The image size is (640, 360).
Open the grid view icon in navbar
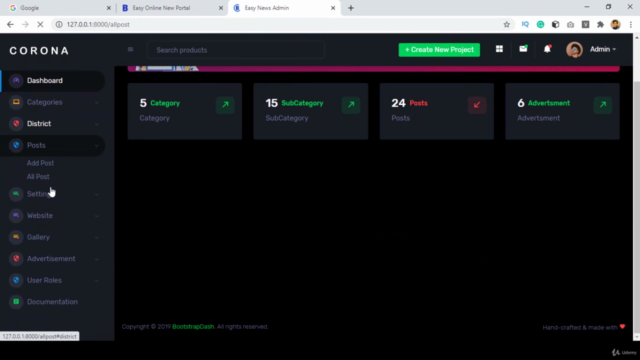coord(499,49)
